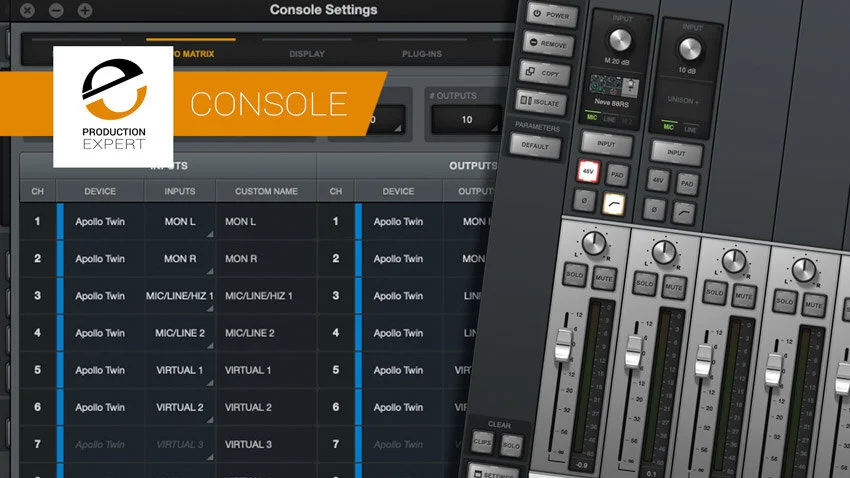
Task: Click the custom name field 'MON L'
Action: point(266,222)
